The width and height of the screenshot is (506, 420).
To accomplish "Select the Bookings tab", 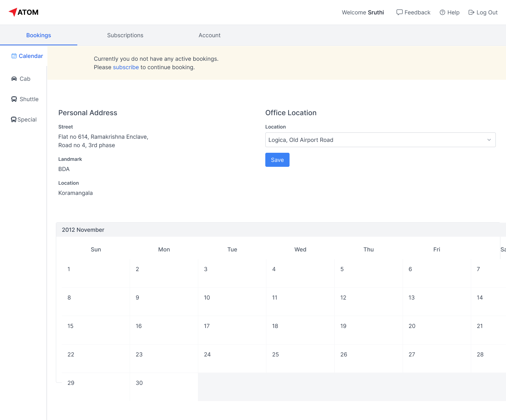I will click(39, 35).
